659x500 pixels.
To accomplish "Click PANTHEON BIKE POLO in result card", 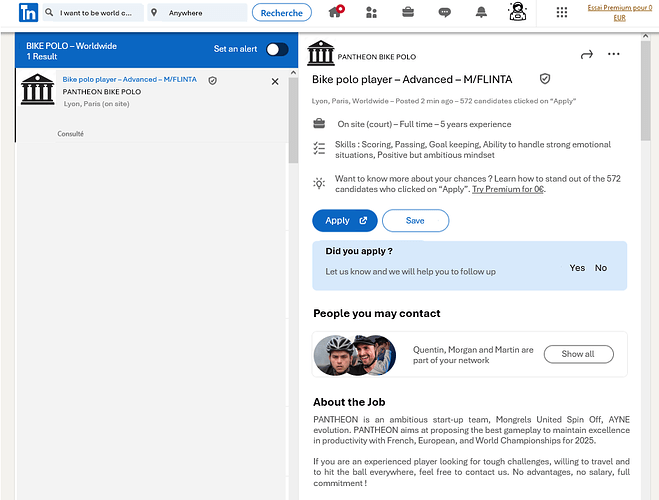I will [x=102, y=92].
